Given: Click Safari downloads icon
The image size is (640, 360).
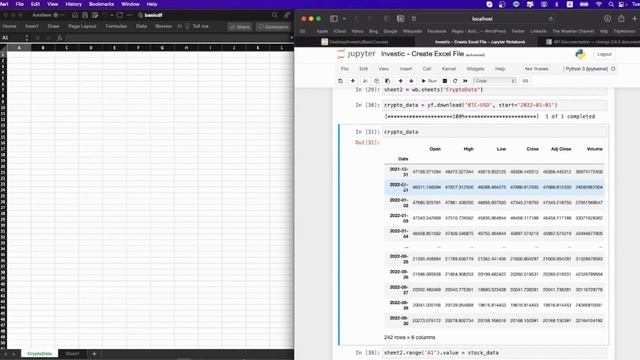Looking at the screenshot, I should click(607, 19).
